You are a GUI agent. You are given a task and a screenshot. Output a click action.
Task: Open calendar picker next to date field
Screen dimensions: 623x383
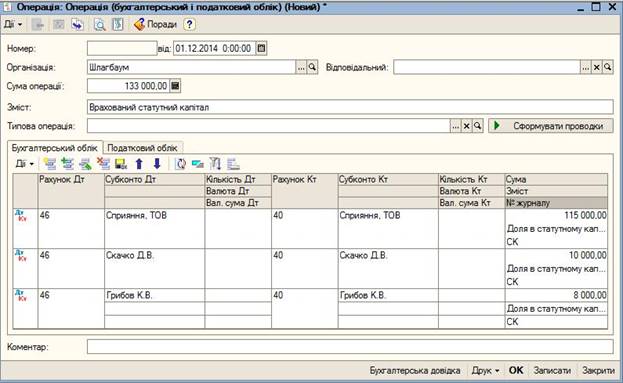[x=261, y=48]
